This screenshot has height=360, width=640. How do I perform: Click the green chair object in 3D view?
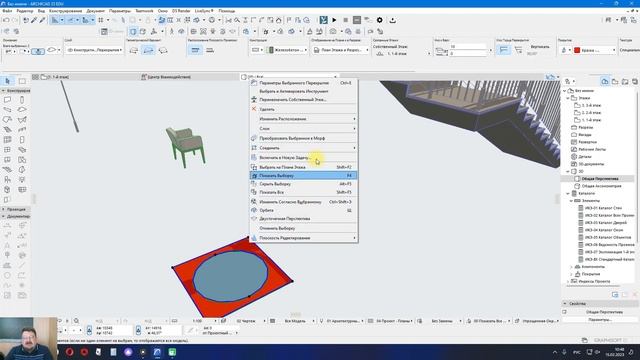[186, 146]
